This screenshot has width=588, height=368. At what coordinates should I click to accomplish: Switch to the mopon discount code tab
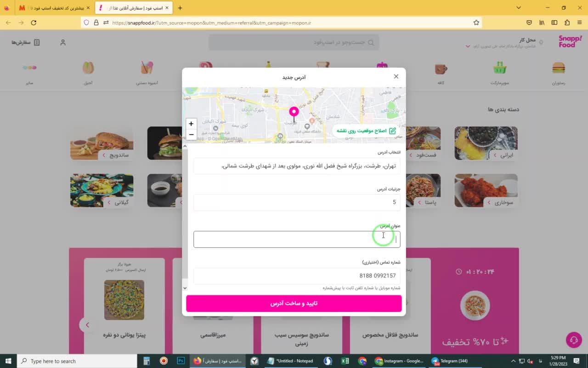54,8
